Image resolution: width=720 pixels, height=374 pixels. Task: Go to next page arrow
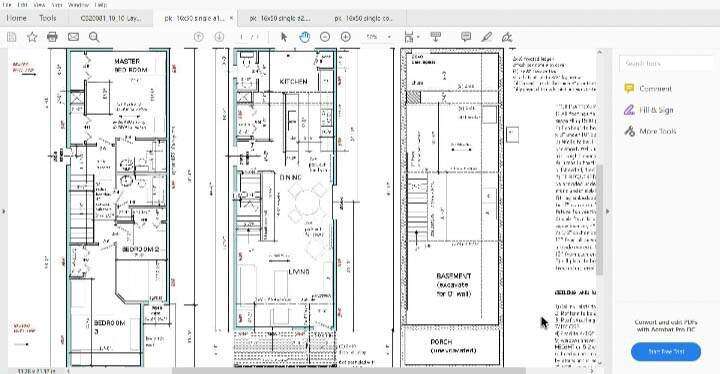tap(219, 37)
